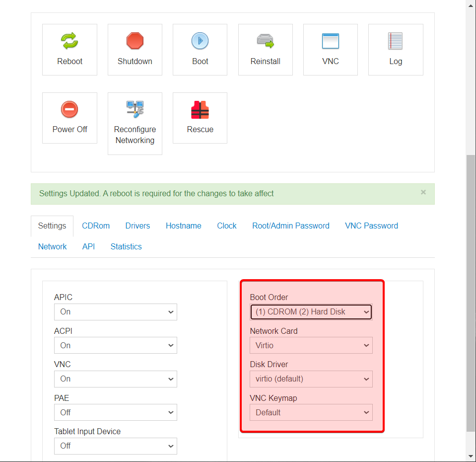Dismiss the Settings Updated alert
476x462 pixels.
(423, 192)
